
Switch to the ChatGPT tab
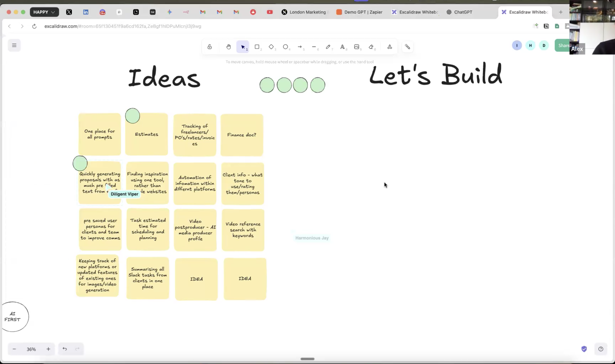[459, 12]
